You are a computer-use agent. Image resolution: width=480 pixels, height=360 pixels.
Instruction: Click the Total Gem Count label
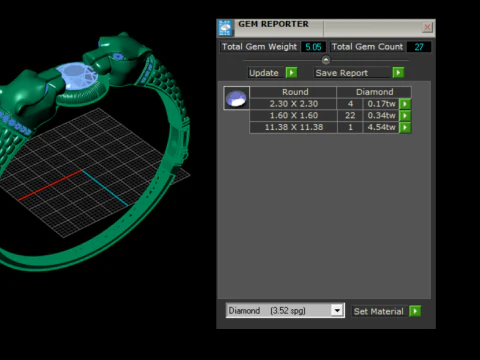click(367, 47)
